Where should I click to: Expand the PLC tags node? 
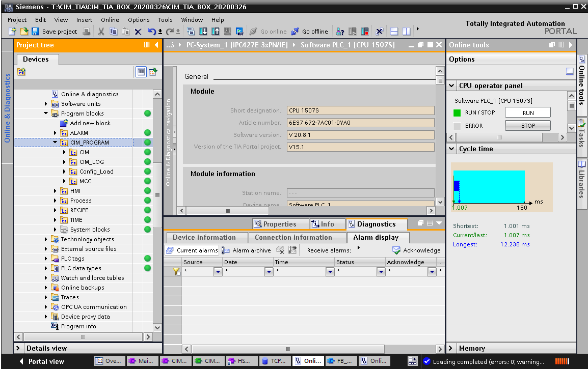(x=46, y=259)
